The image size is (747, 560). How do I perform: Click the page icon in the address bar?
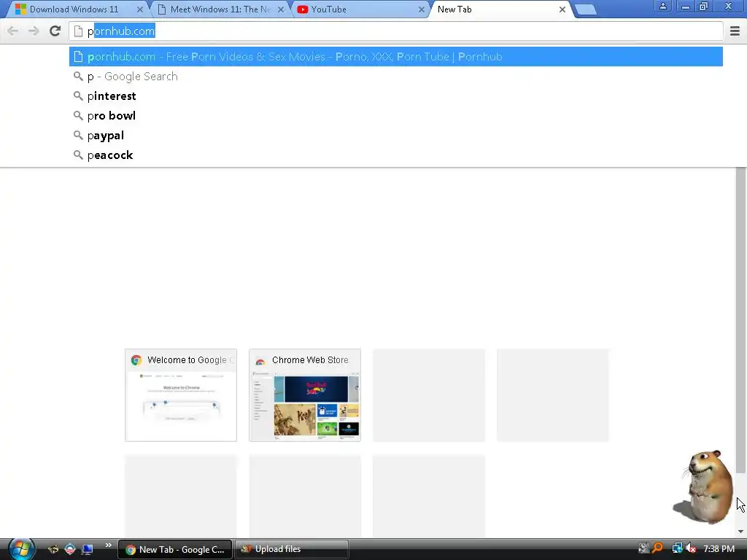coord(78,31)
